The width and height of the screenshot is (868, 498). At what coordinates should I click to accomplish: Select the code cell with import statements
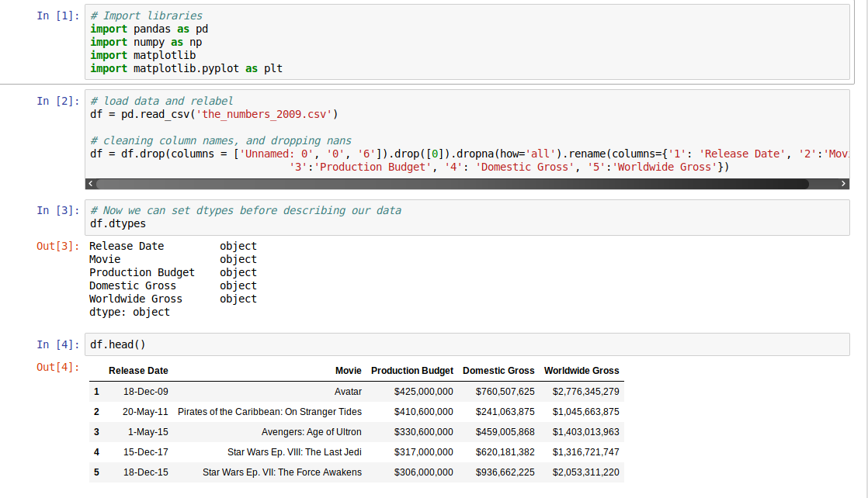click(x=311, y=43)
